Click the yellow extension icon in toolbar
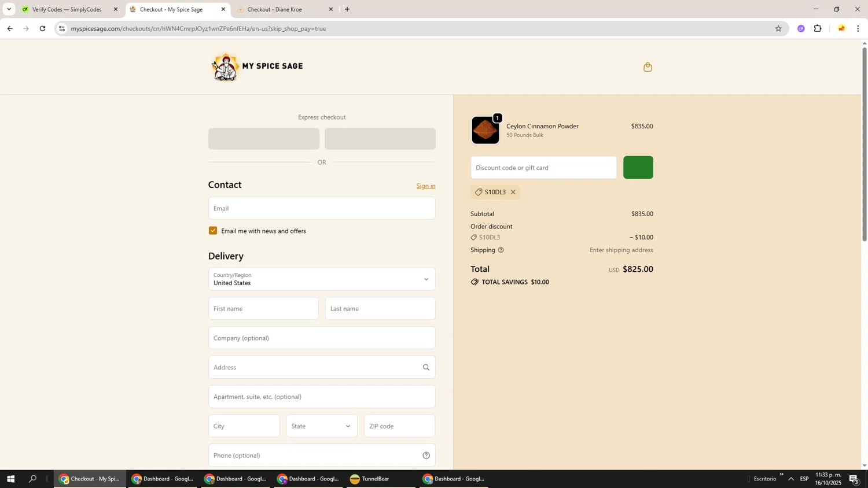 pos(841,28)
